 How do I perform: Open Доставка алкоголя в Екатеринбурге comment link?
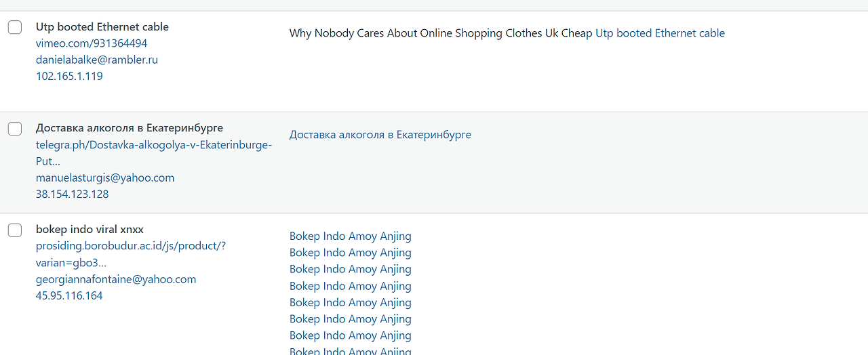(x=380, y=135)
